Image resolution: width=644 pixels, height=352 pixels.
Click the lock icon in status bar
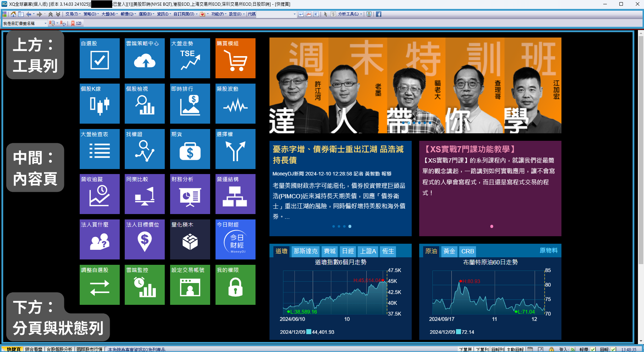point(551,349)
